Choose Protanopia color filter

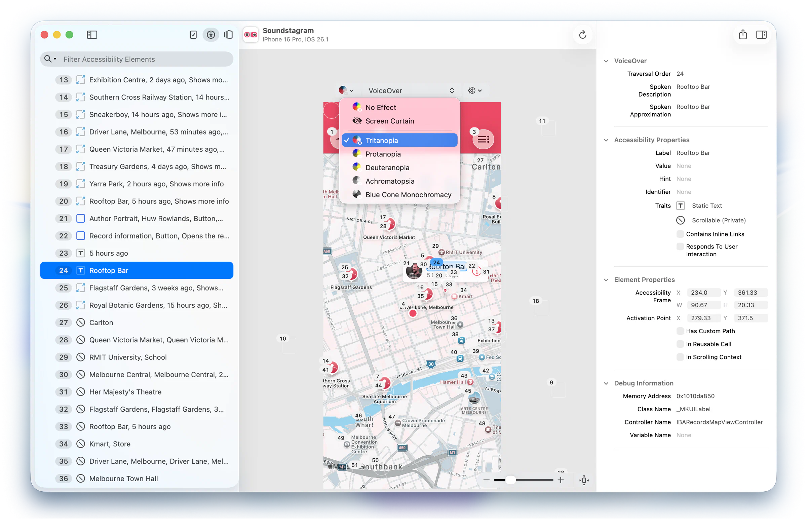tap(399, 154)
